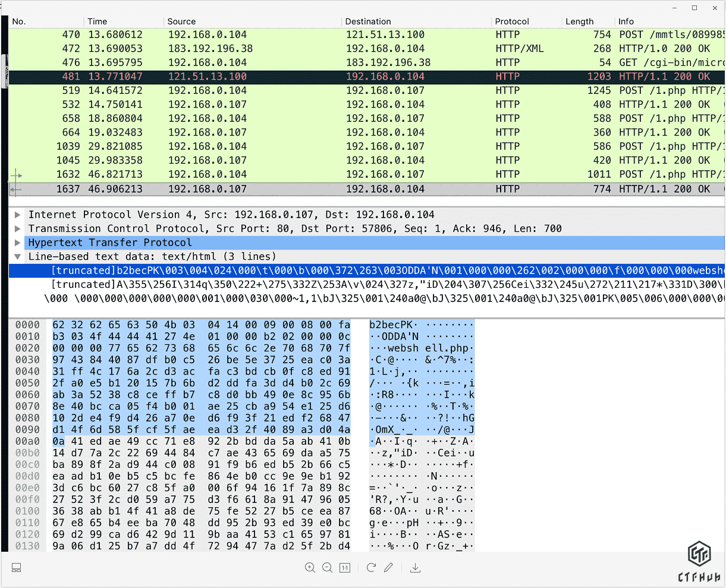Sort packets by the Protocol column header
726x588 pixels.
[511, 21]
